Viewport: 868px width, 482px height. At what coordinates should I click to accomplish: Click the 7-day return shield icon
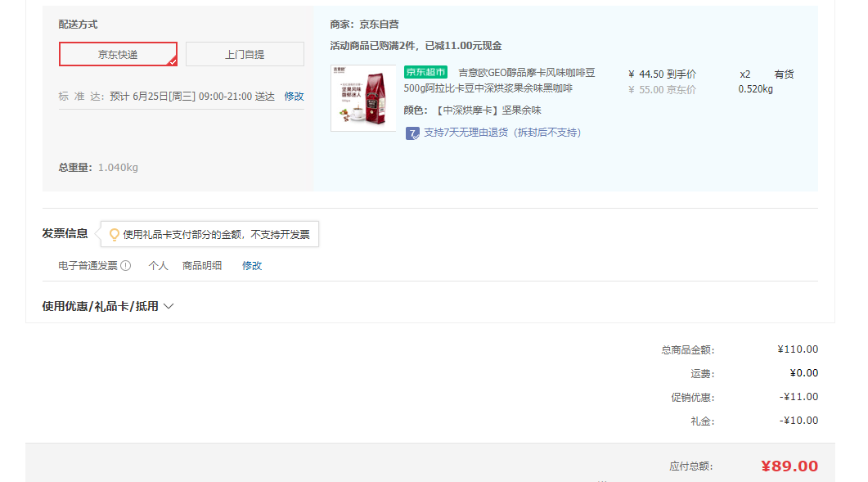pyautogui.click(x=412, y=133)
